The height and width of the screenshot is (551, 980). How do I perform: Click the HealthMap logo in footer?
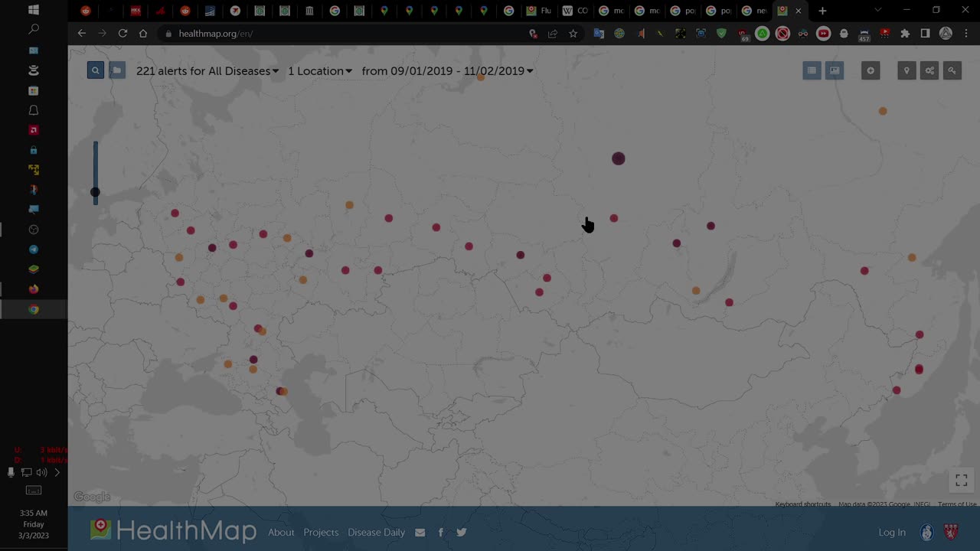click(173, 530)
